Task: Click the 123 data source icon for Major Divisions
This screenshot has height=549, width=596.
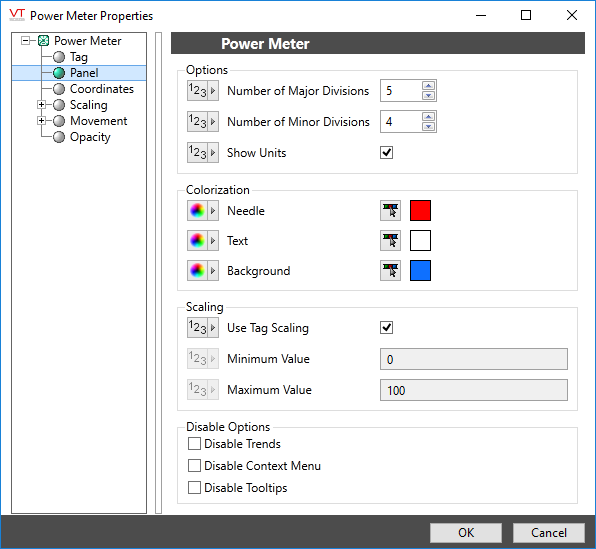Action: click(x=203, y=90)
